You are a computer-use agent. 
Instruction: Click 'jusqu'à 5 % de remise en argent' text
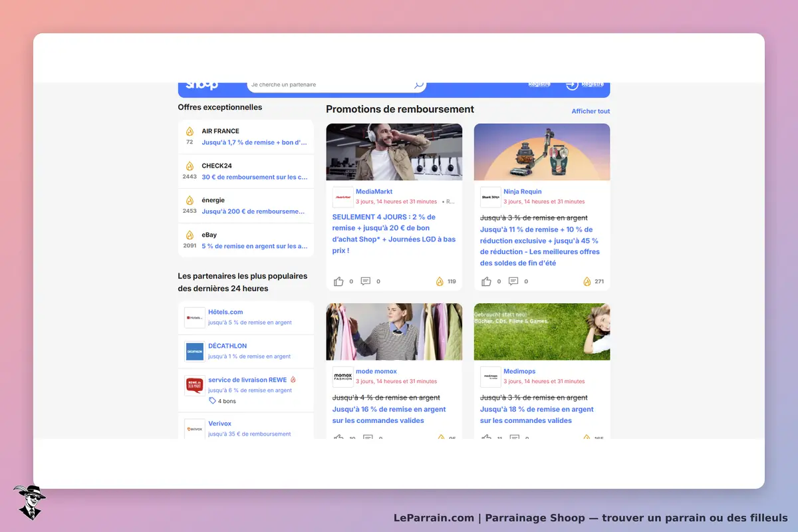[x=250, y=323]
